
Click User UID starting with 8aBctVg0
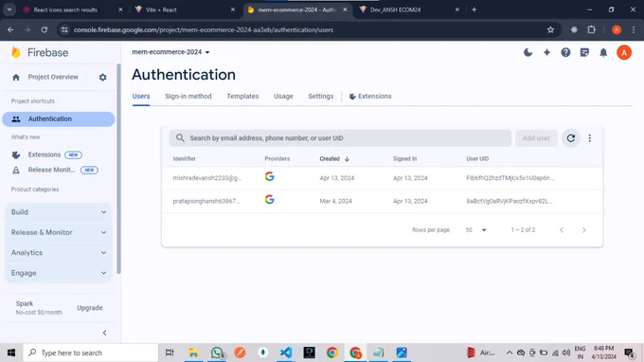coord(510,201)
